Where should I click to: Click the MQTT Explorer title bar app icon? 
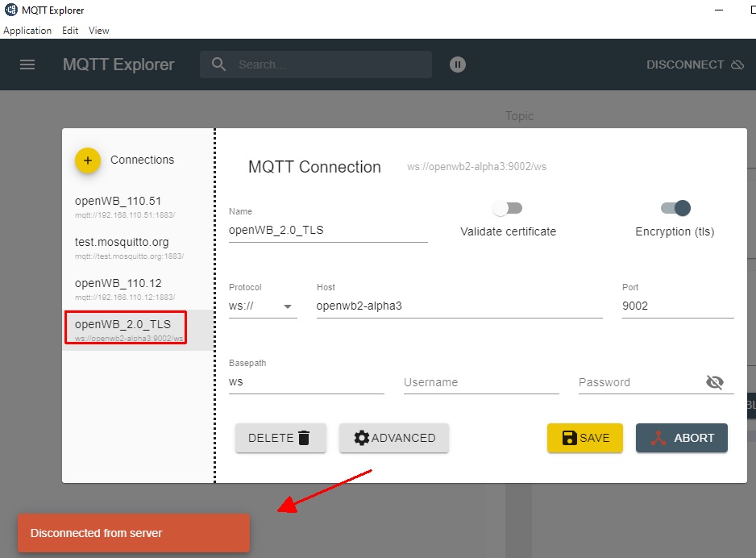click(10, 10)
